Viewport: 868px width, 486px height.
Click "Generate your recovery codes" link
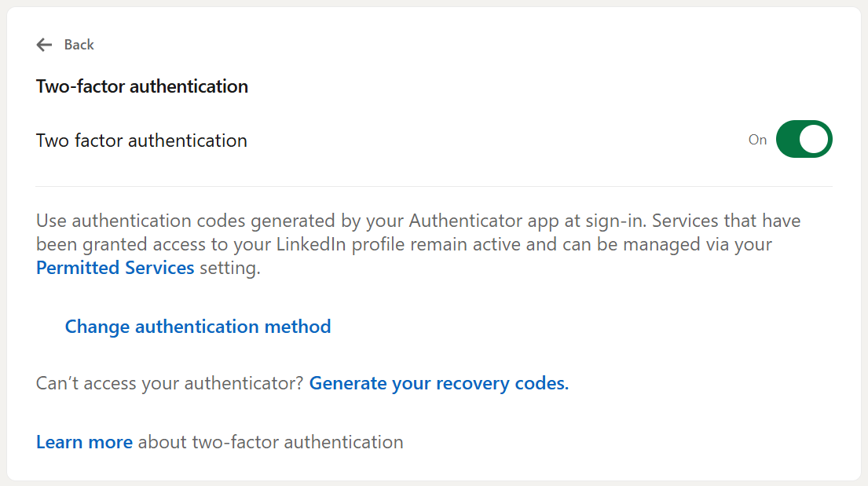point(438,384)
